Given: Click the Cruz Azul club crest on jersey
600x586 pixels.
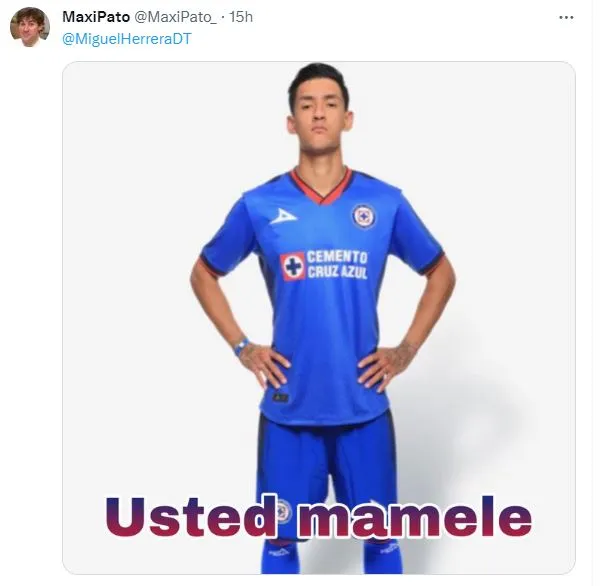Looking at the screenshot, I should pos(364,216).
